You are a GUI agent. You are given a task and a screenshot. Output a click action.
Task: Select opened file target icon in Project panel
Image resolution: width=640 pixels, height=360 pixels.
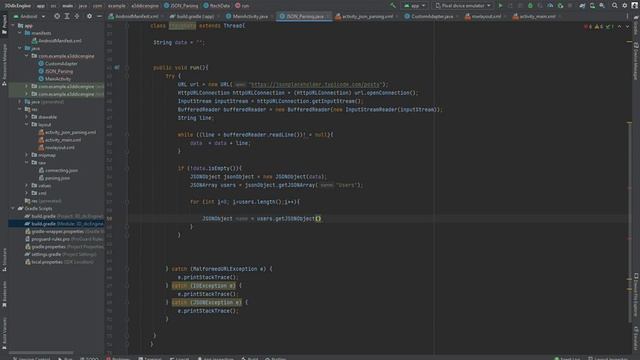click(x=57, y=16)
